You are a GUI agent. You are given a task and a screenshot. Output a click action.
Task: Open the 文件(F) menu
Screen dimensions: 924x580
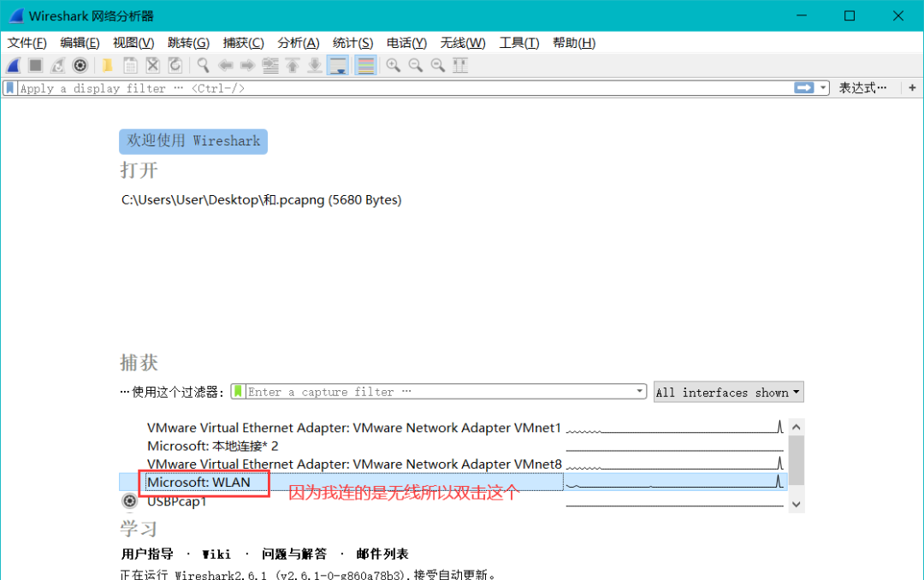[27, 43]
